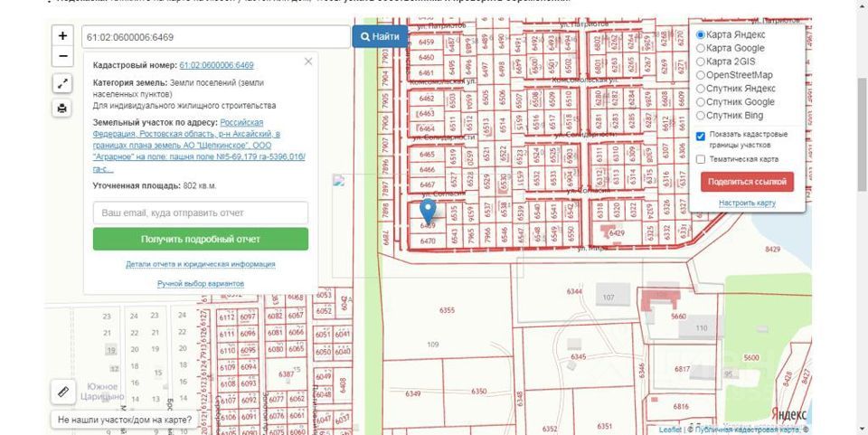This screenshot has width=868, height=435.
Task: Click parcel 6459 on the map
Action: point(426,43)
